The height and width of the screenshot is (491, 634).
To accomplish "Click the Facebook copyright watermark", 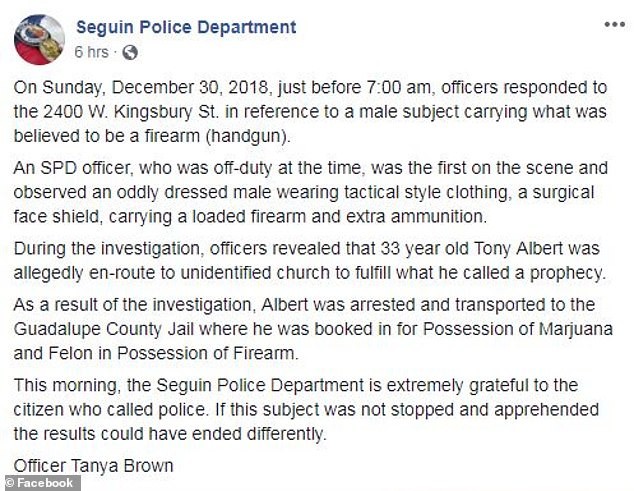I will pyautogui.click(x=40, y=483).
